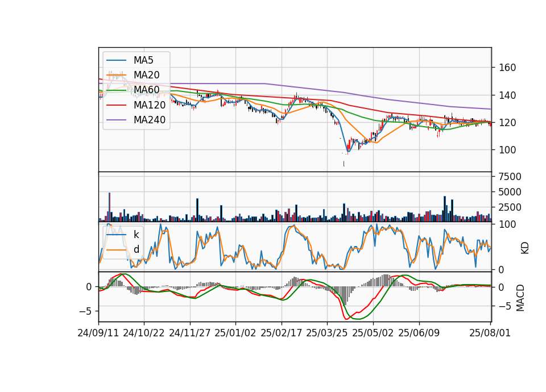
Task: Click the tallest volume bar near 24/09/11
Action: [110, 207]
